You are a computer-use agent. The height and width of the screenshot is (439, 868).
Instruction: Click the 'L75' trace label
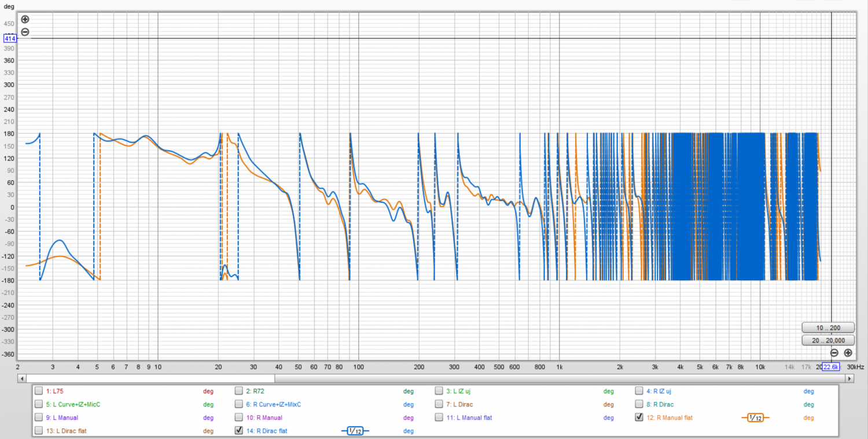click(x=54, y=391)
